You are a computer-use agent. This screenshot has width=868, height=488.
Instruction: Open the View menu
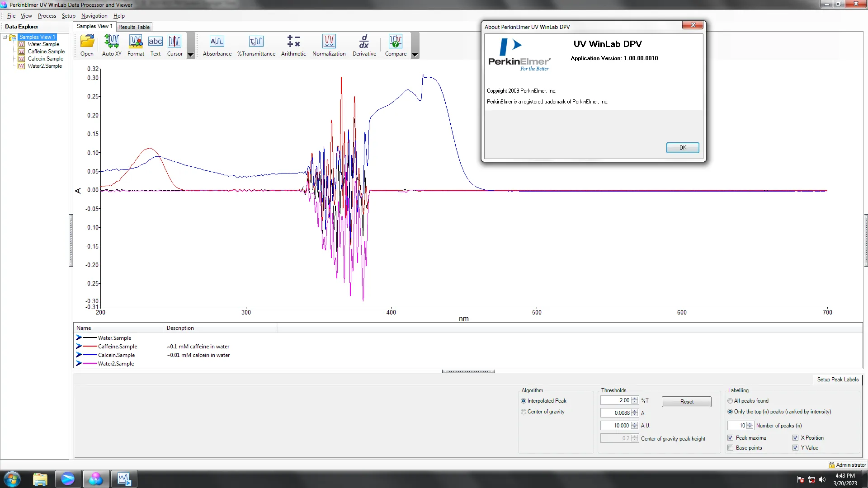(26, 16)
